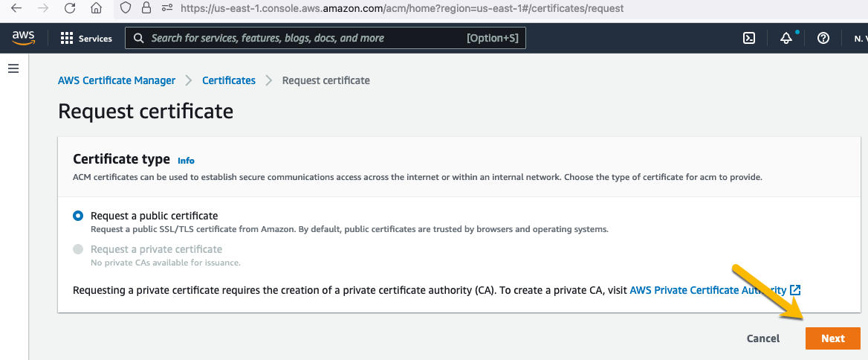This screenshot has height=360, width=868.
Task: Click the search magnifier icon
Action: [x=140, y=38]
